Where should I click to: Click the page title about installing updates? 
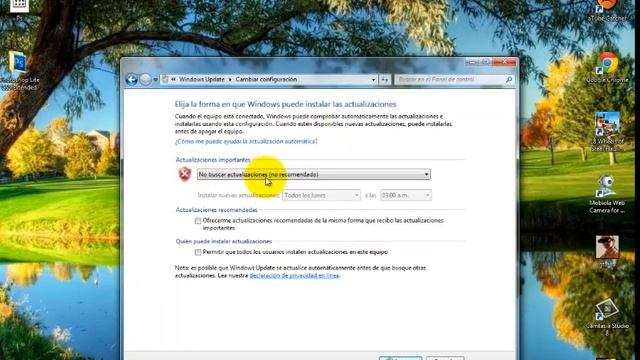tap(285, 104)
